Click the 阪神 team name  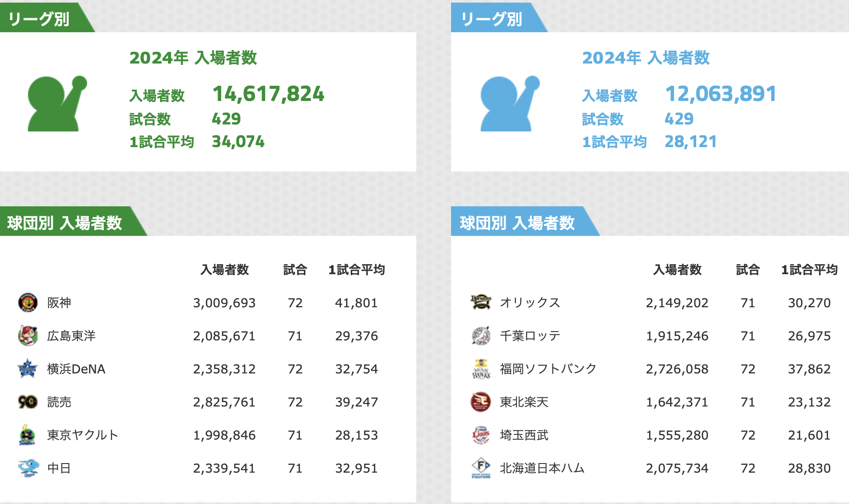coord(59,302)
